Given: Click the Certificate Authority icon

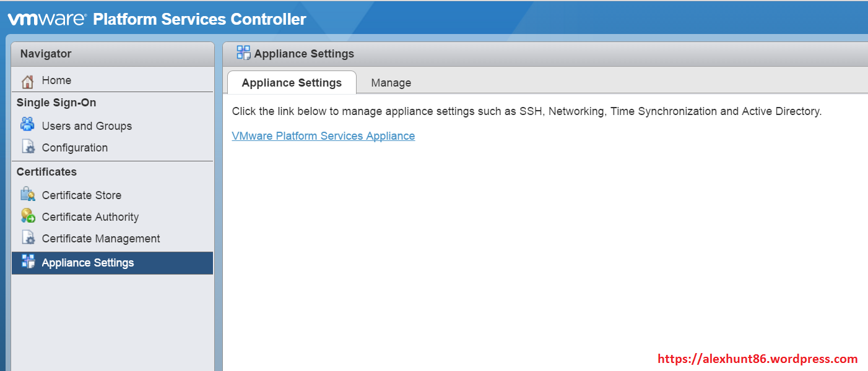Looking at the screenshot, I should click(x=27, y=216).
